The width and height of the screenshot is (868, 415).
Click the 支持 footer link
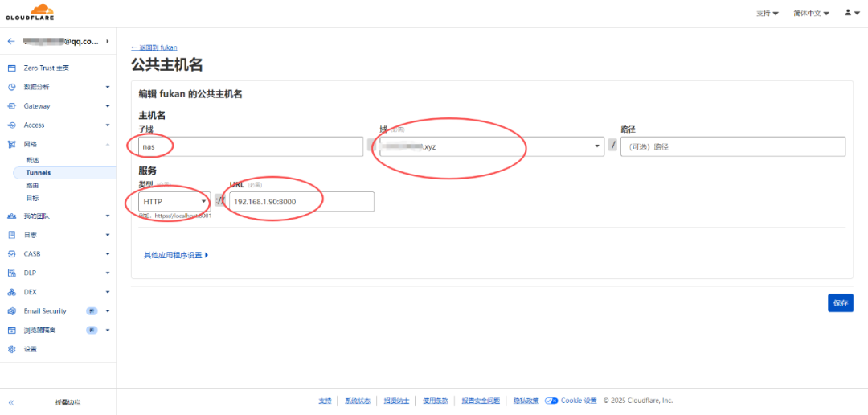pos(325,401)
